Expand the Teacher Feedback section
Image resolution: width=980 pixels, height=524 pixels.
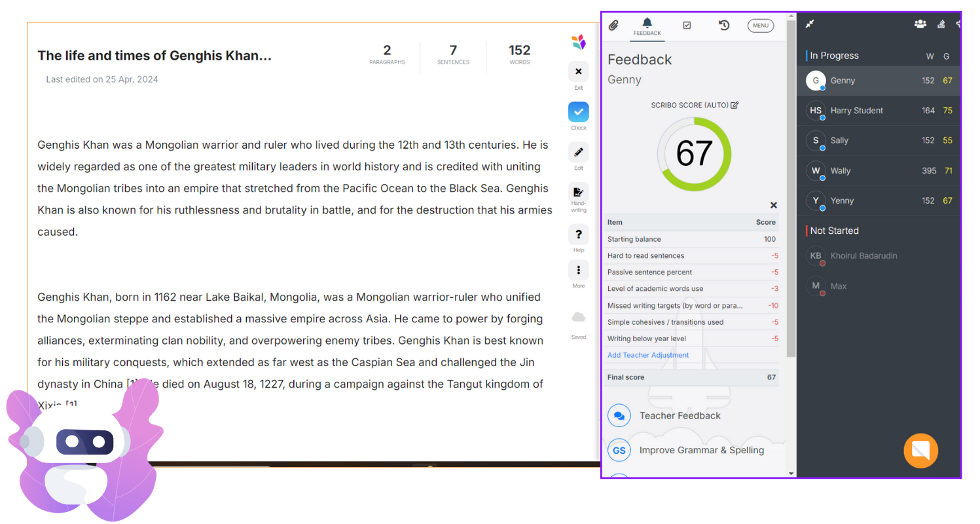680,416
